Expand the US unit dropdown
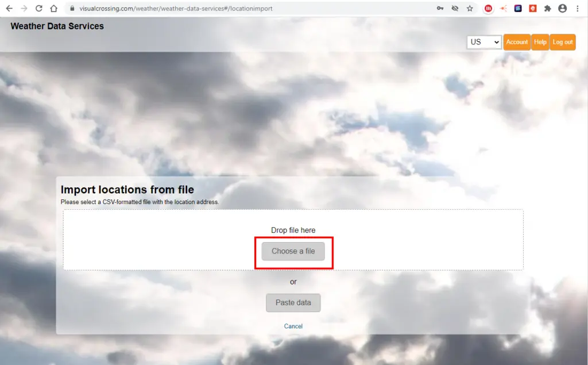The height and width of the screenshot is (365, 588). (484, 42)
